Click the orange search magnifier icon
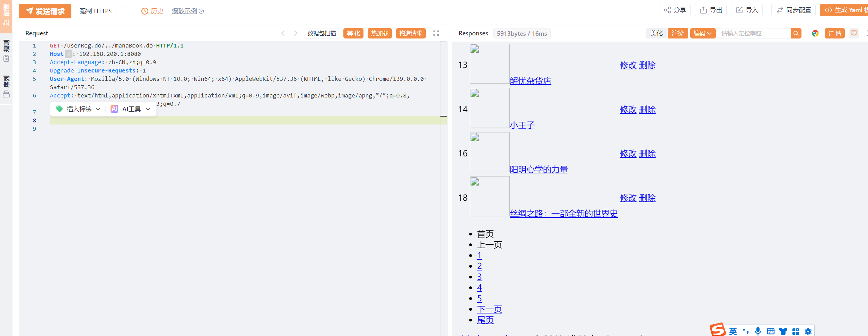 pos(796,33)
